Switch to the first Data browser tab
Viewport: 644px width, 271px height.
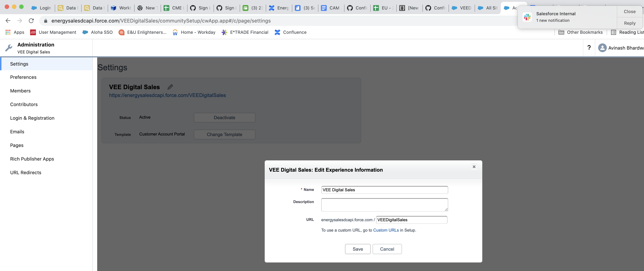point(68,8)
